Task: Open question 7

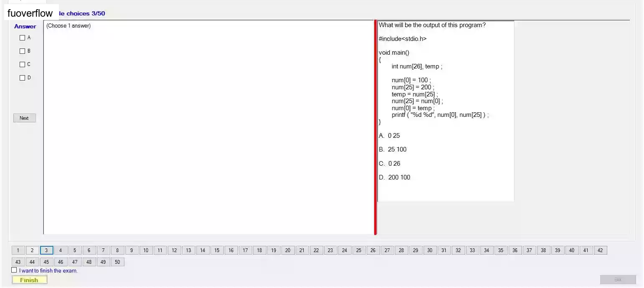Action: (103, 250)
